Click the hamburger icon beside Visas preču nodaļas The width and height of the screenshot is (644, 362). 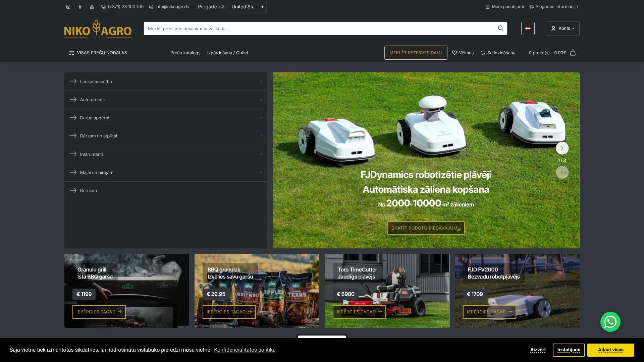(x=71, y=53)
